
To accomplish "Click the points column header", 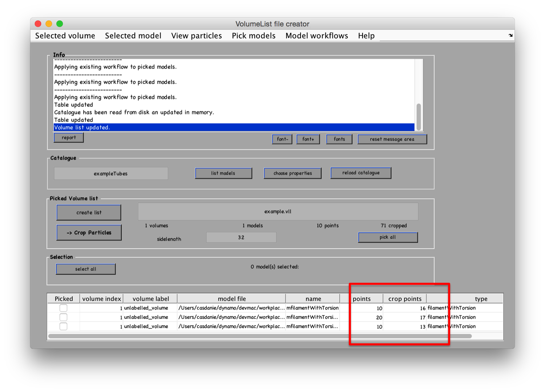I will click(x=362, y=299).
